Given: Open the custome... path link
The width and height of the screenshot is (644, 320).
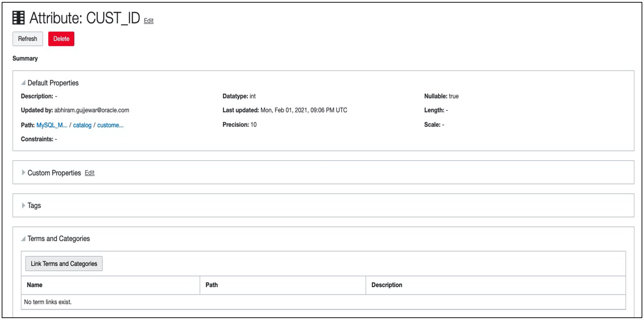Looking at the screenshot, I should (x=110, y=125).
